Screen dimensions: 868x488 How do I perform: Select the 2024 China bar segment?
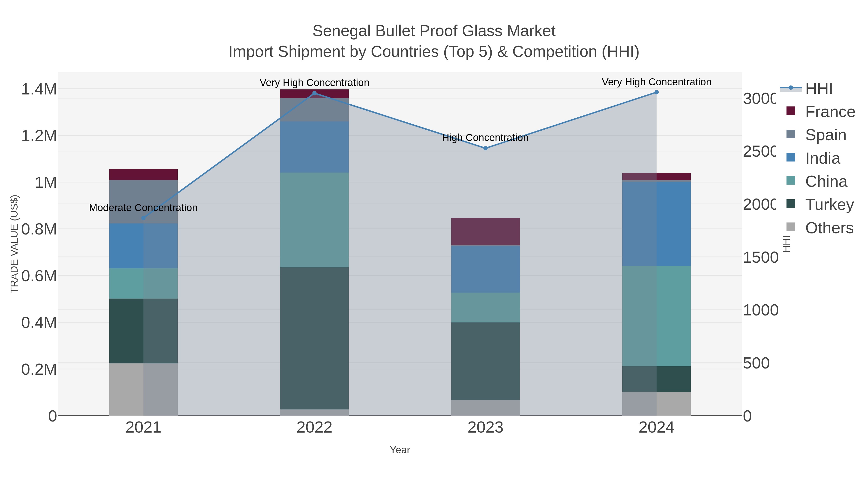click(x=656, y=316)
